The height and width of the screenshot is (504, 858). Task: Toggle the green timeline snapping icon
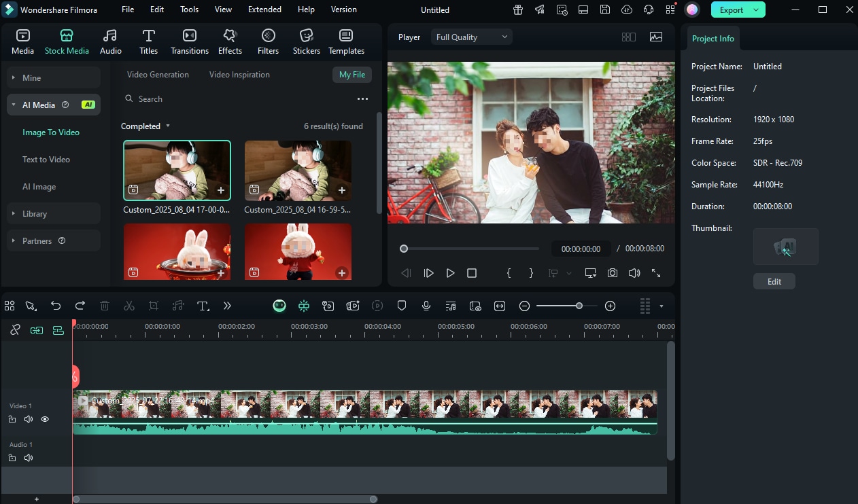click(304, 306)
